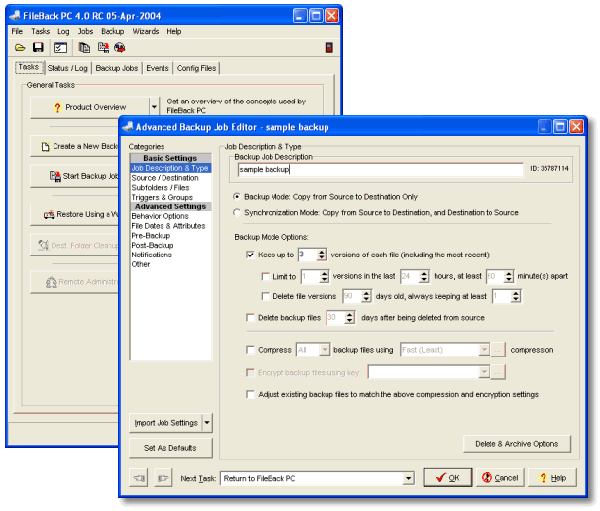The width and height of the screenshot is (600, 511).
Task: Click the red status indicator icon in toolbar
Action: 329,47
